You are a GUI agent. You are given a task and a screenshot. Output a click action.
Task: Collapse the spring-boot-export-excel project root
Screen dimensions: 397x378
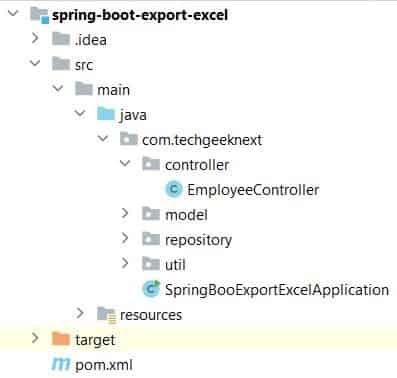point(13,13)
